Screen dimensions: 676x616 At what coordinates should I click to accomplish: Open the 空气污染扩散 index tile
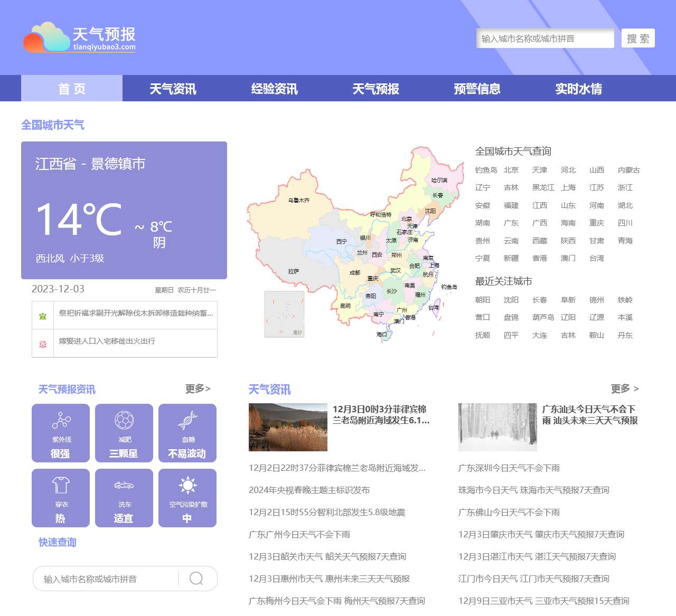pos(187,498)
